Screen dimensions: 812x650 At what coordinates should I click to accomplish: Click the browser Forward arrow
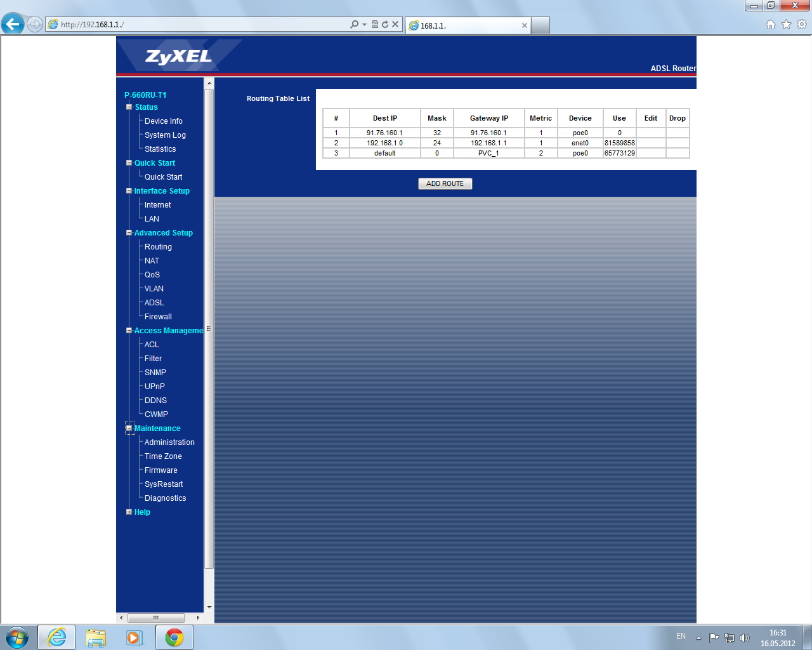[x=35, y=24]
